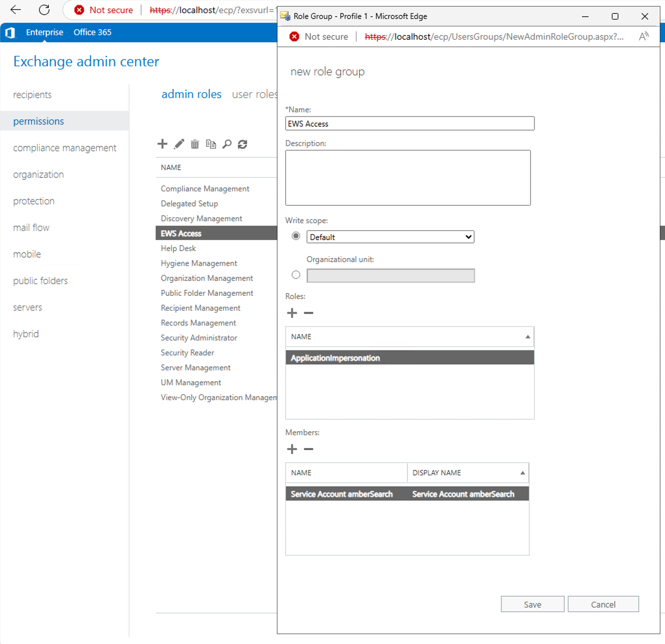Click the Read aloud icon in Role Group window
Screen dimensions: 665x644
click(x=644, y=36)
